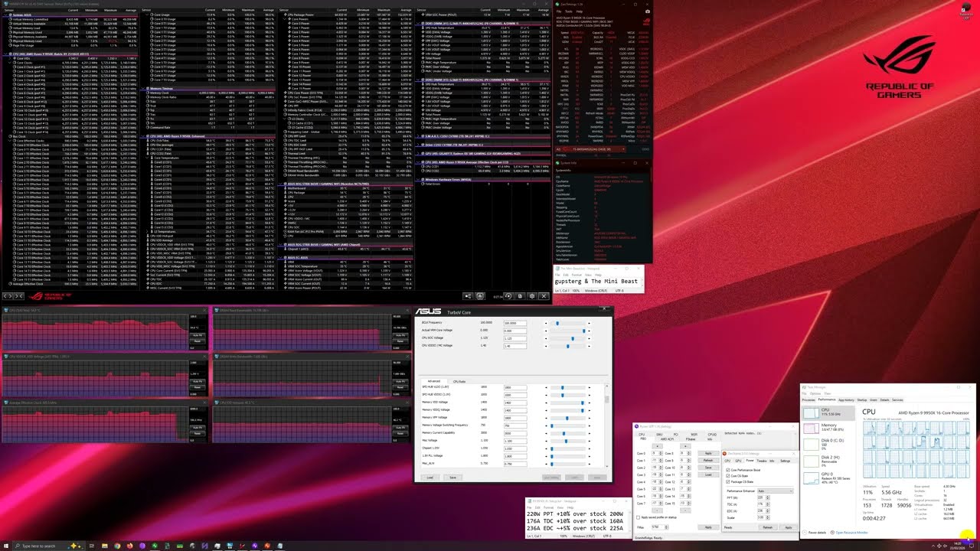Click the ZenTimings screenshot camera icon
Viewport: 980px width, 551px height.
[x=648, y=11]
